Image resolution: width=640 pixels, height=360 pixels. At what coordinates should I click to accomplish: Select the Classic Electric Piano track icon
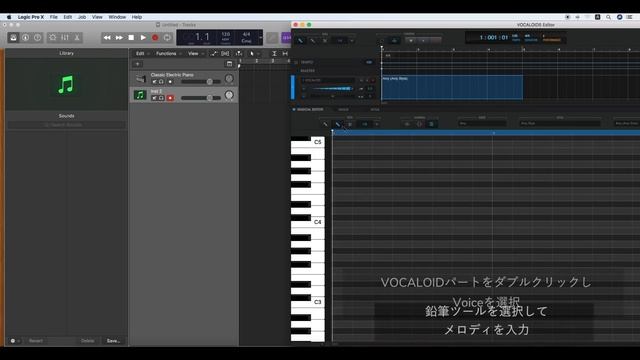tap(140, 79)
